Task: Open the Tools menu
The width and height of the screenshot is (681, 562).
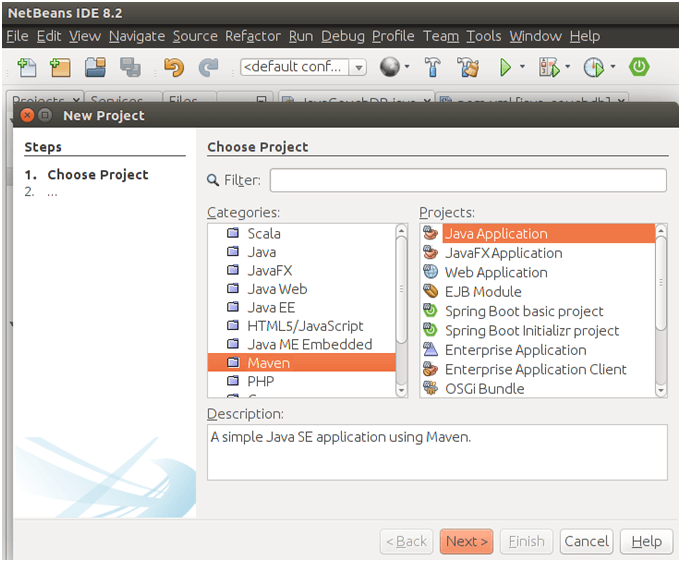Action: (x=484, y=36)
